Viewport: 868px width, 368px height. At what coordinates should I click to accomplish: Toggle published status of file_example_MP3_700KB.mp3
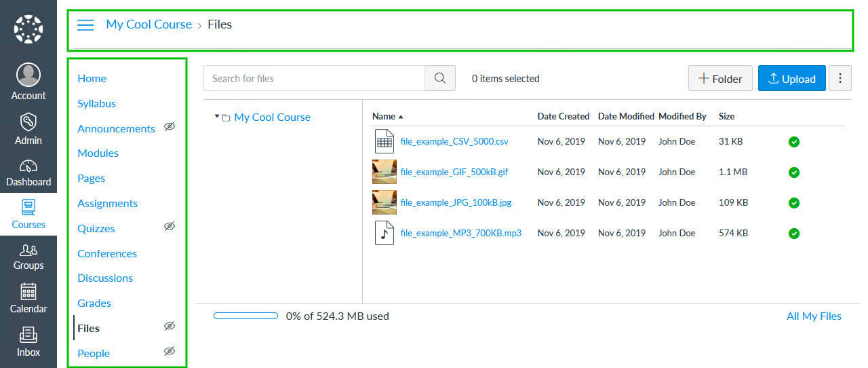pos(794,234)
